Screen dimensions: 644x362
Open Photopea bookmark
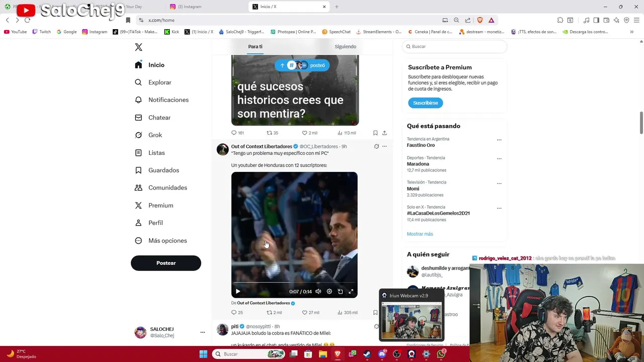pos(293,32)
